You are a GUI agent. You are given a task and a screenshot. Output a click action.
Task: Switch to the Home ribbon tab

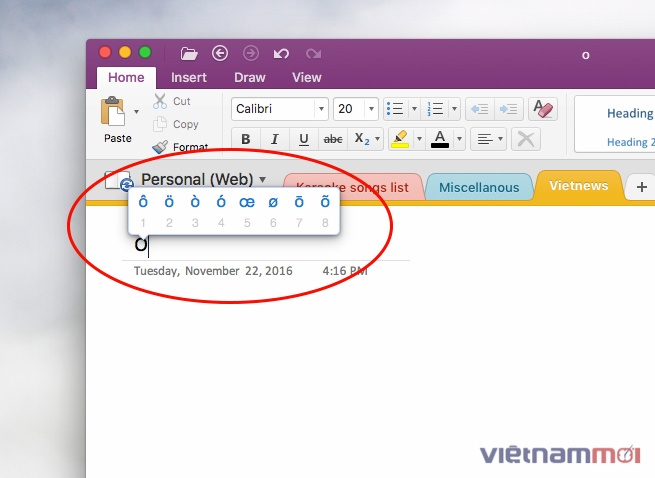tap(126, 77)
